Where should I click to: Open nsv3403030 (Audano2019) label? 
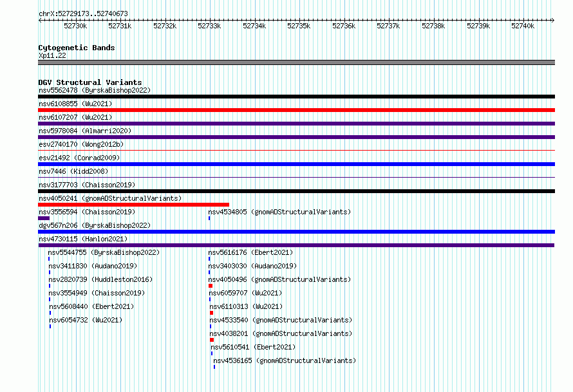(252, 266)
